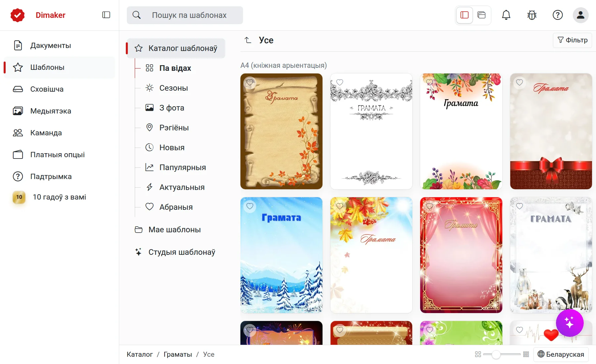Open Сховішча in the sidebar
Viewport: 596px width, 364px height.
(59, 89)
